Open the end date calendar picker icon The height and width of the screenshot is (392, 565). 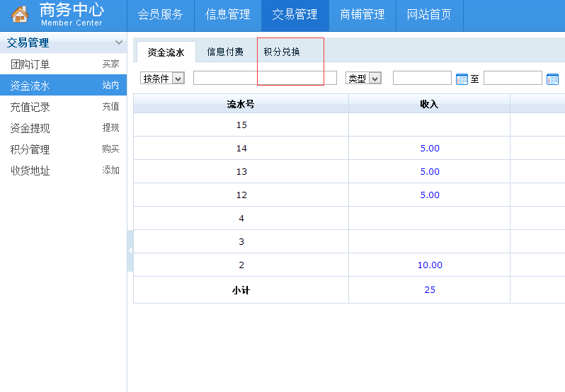(552, 79)
